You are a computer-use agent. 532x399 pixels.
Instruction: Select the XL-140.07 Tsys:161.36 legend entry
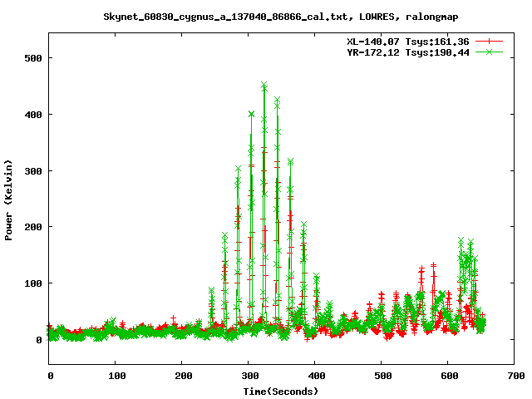[x=408, y=42]
